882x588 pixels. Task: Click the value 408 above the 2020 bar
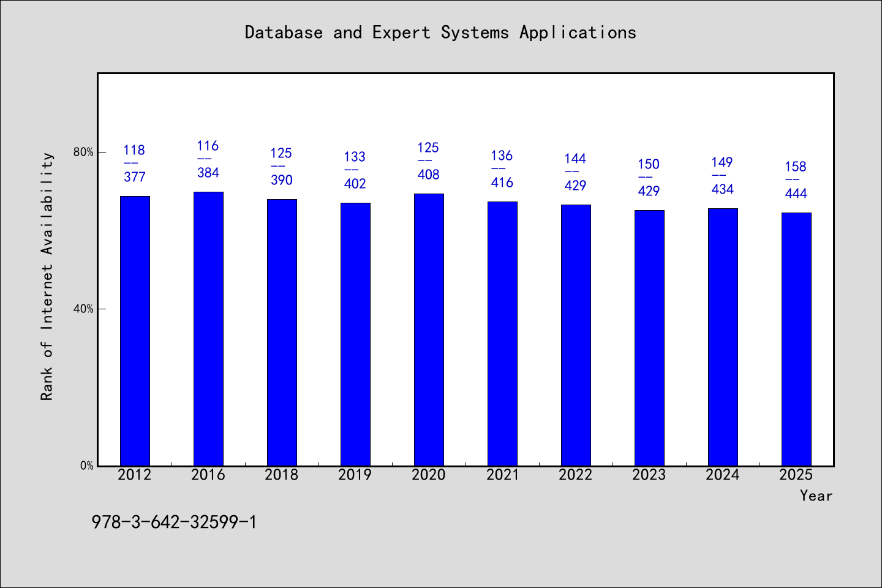point(429,175)
